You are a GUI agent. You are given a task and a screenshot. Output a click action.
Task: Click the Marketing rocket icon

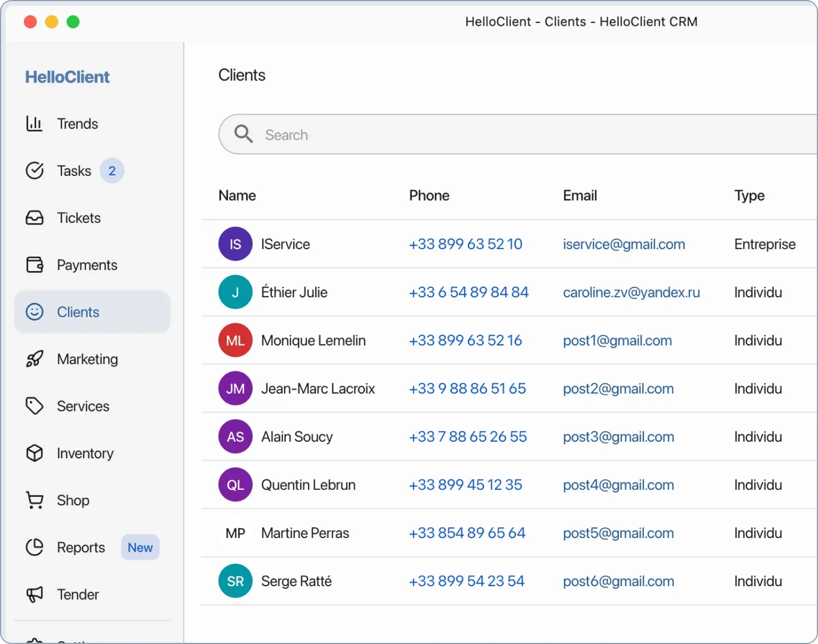35,359
